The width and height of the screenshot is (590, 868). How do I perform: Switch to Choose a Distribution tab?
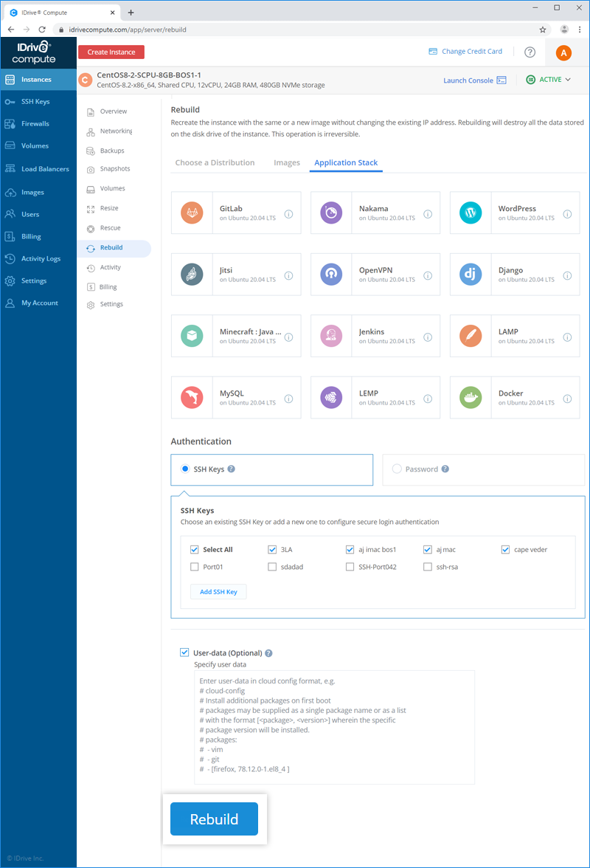[x=215, y=162]
